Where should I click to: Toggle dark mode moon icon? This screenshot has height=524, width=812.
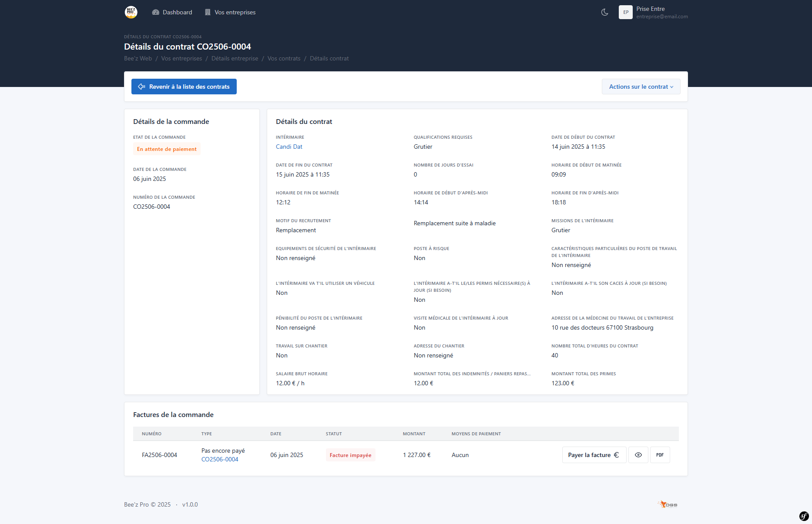tap(604, 12)
